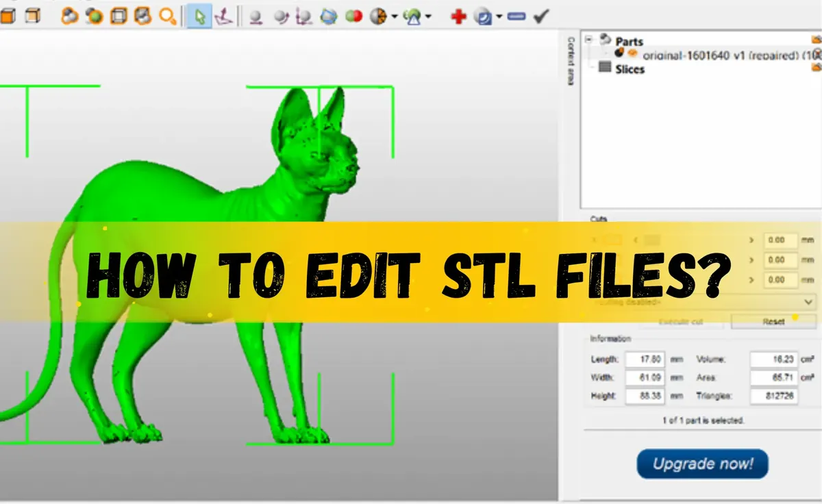Activate the green arrow selection mode
Image resolution: width=822 pixels, height=504 pixels.
tap(199, 16)
